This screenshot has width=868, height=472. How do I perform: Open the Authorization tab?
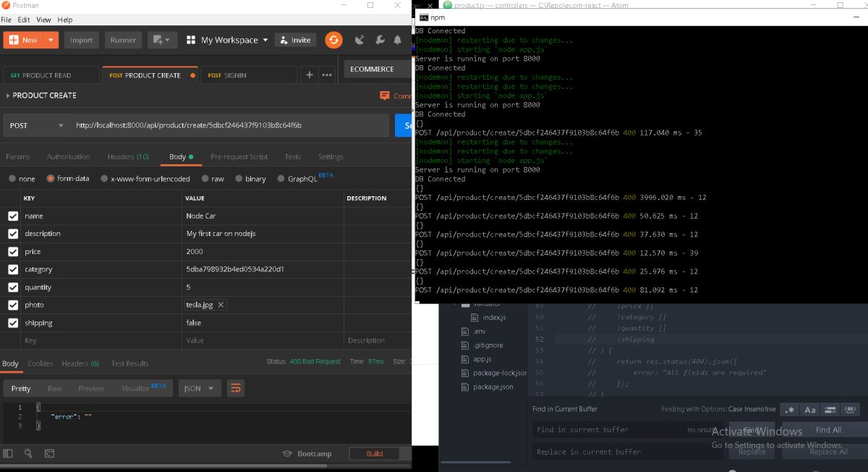tap(69, 156)
